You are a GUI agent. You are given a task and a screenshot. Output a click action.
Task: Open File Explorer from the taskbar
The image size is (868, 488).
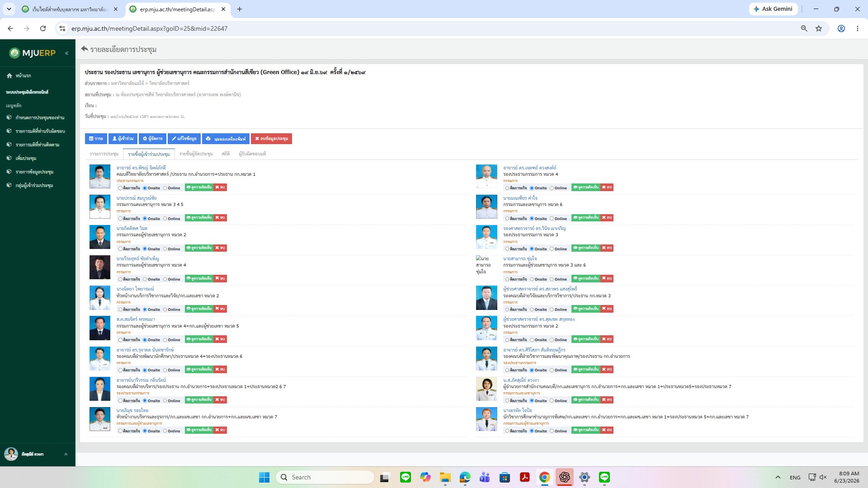coord(445,477)
